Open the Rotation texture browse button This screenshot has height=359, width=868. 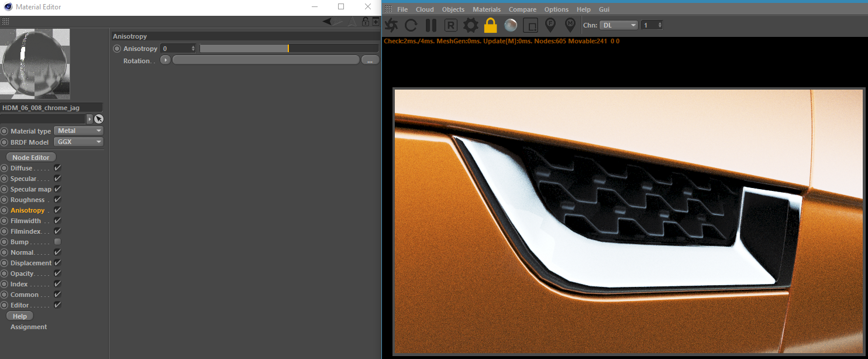370,60
